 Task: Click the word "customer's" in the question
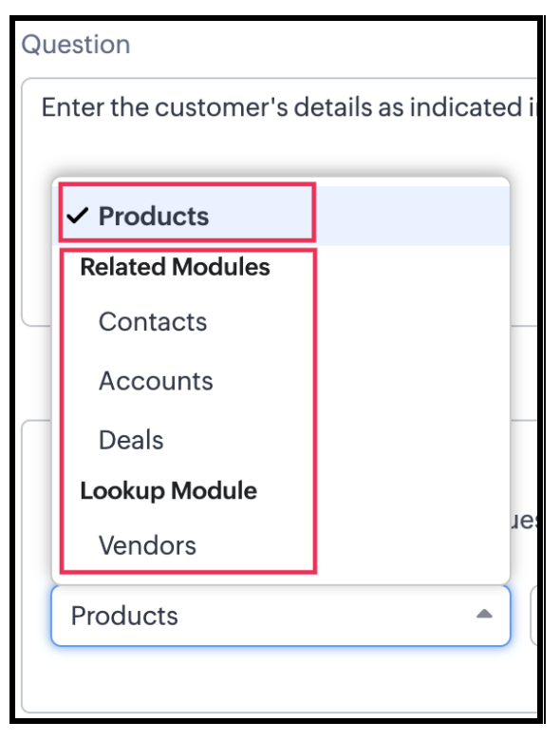click(221, 107)
